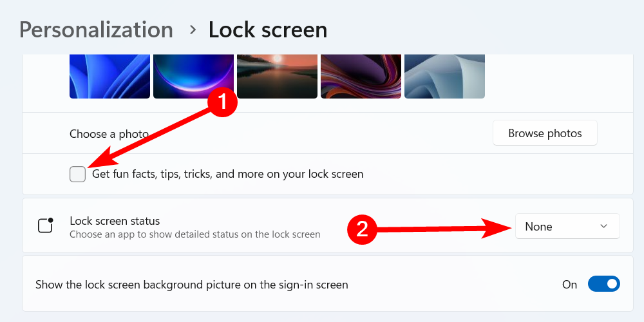Screen dimensions: 644x322
Task: Click the breadcrumb chevron separator
Action: click(x=192, y=30)
